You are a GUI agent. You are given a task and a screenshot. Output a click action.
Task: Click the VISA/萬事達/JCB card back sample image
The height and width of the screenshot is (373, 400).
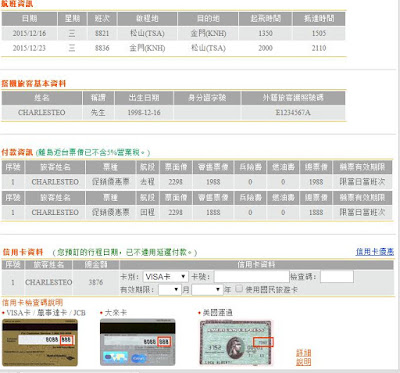(x=40, y=342)
